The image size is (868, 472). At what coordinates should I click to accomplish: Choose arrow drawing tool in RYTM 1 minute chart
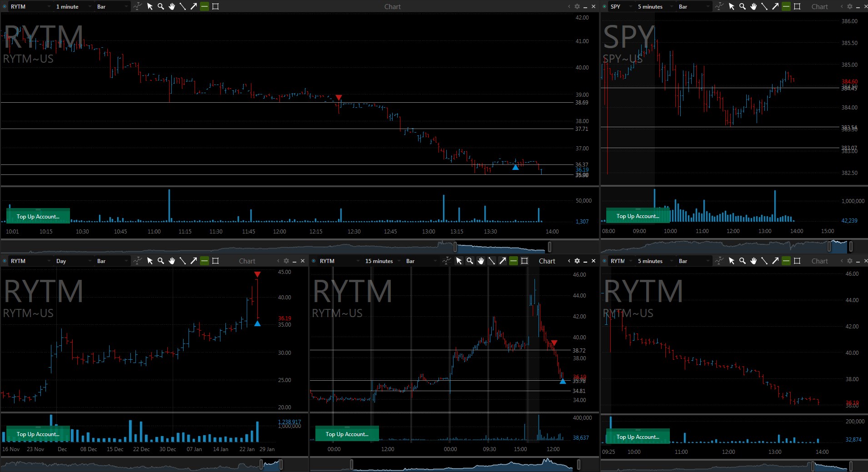tap(194, 6)
